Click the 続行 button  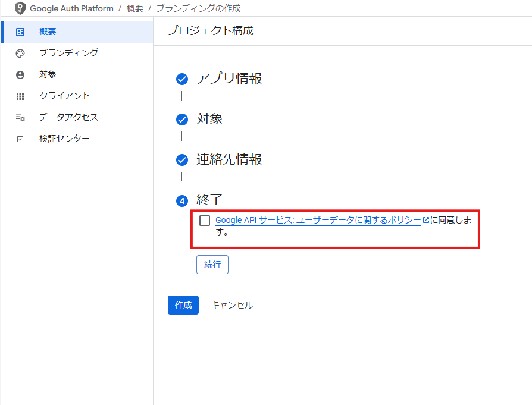(x=212, y=265)
